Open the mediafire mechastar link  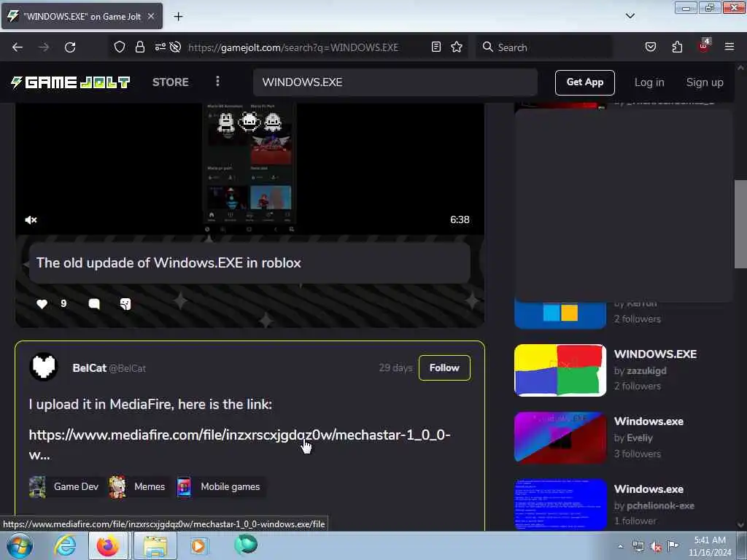239,444
